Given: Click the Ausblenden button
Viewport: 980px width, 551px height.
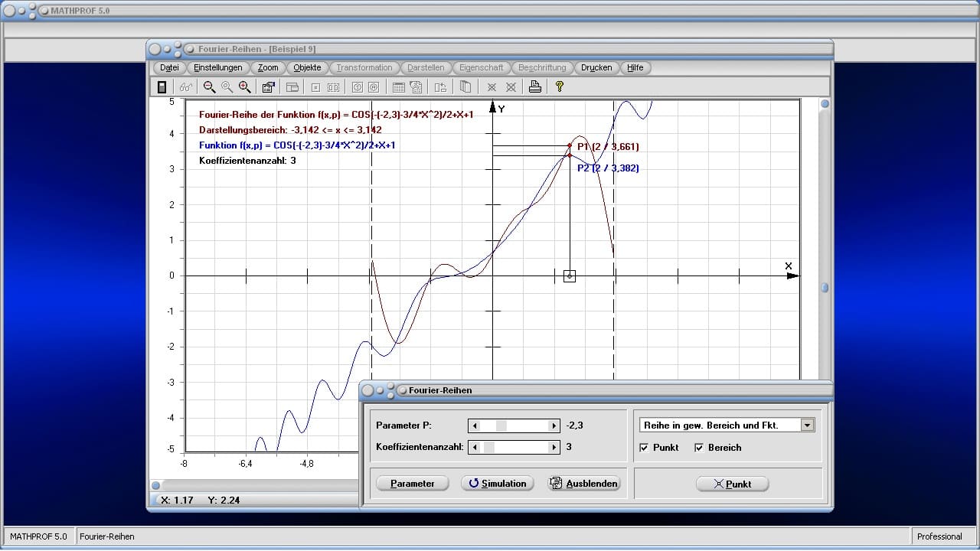Looking at the screenshot, I should (583, 484).
